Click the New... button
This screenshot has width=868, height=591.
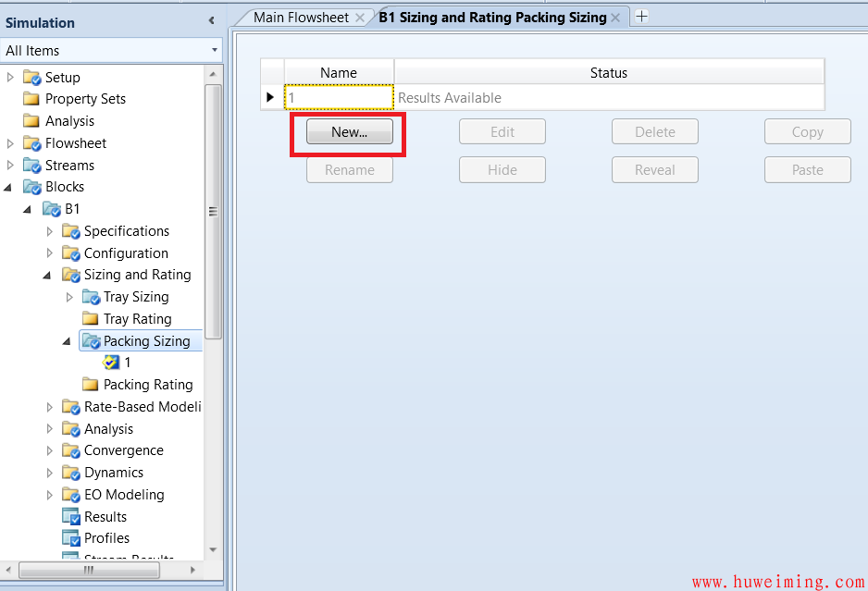pyautogui.click(x=349, y=132)
